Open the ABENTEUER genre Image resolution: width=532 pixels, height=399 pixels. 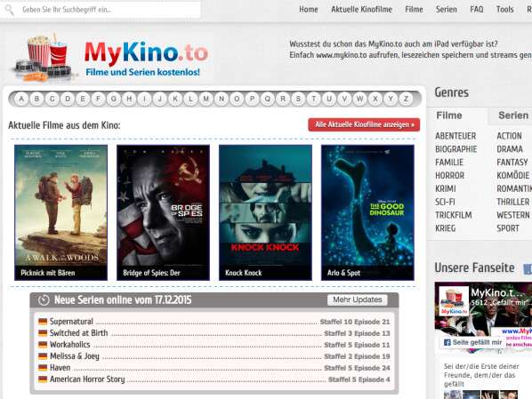tap(455, 136)
